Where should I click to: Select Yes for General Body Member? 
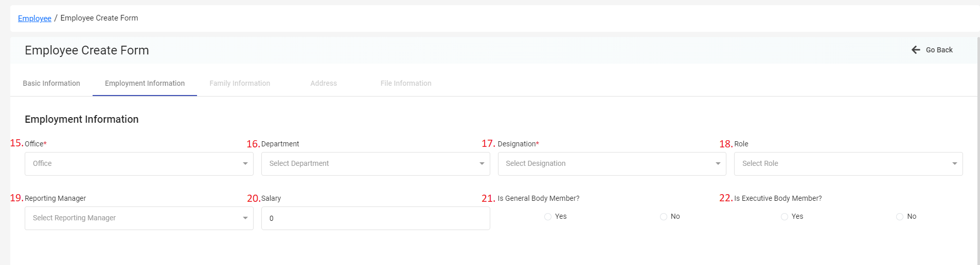[548, 217]
